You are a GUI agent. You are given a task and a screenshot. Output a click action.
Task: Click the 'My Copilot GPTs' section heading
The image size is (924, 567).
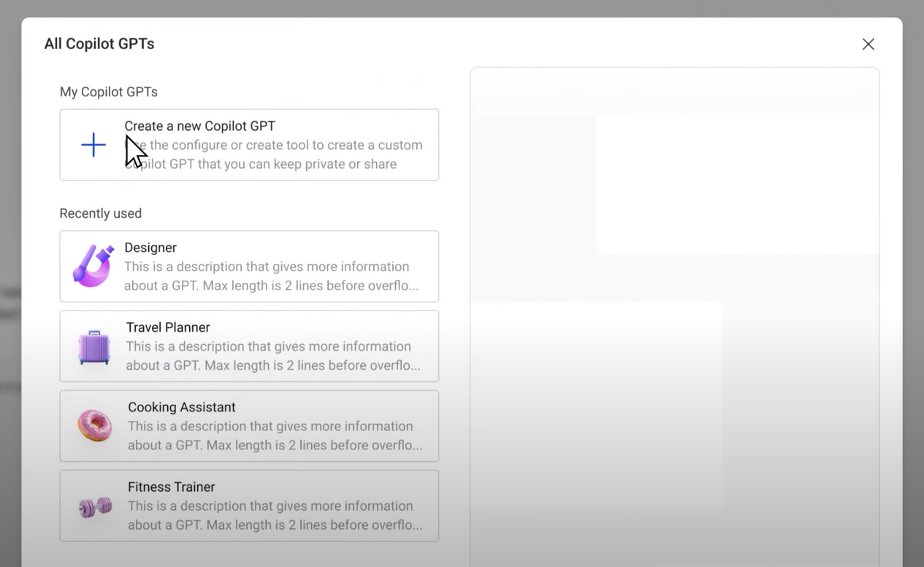109,91
